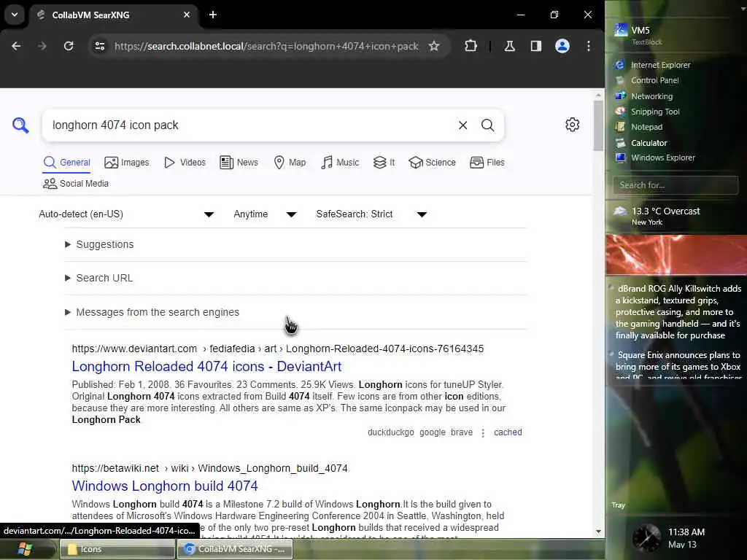Switch to It search tab
747x560 pixels.
[x=384, y=163]
